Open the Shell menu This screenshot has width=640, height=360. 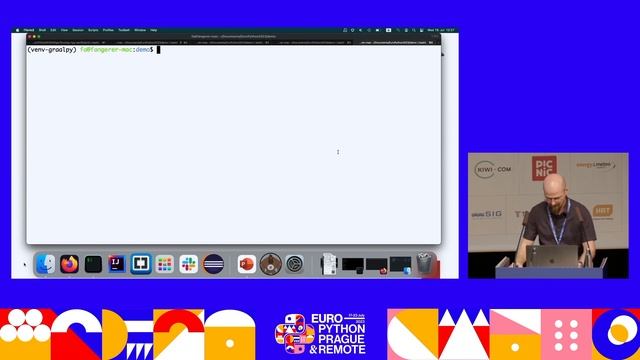[42, 30]
